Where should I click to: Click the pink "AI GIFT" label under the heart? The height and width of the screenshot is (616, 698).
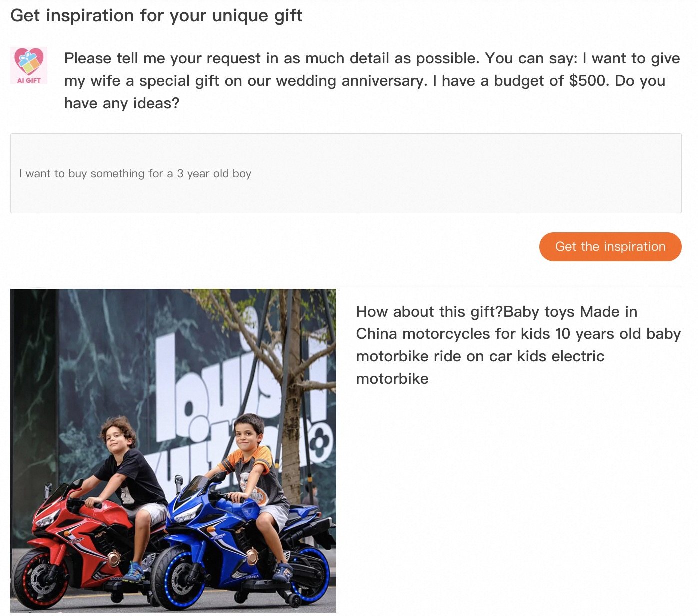pos(29,80)
